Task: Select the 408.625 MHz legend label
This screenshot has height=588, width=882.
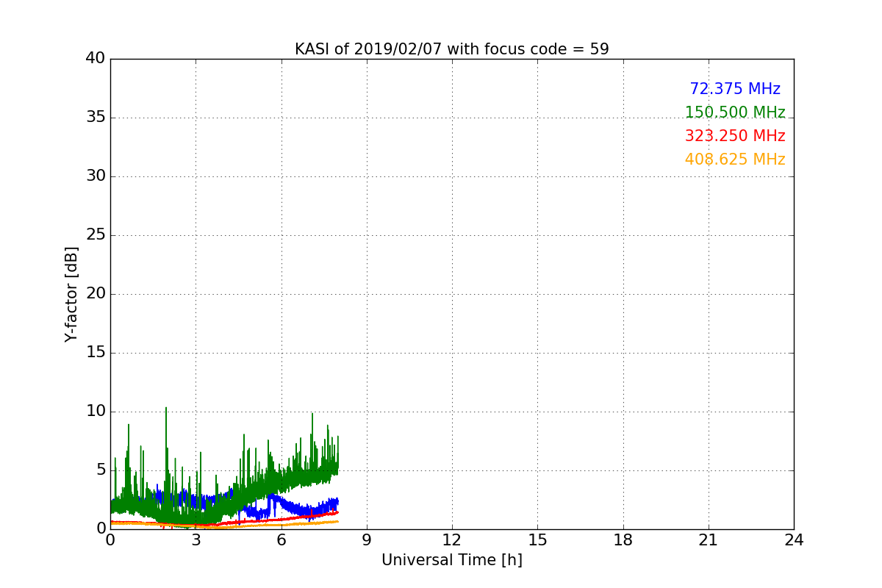Action: pyautogui.click(x=735, y=159)
